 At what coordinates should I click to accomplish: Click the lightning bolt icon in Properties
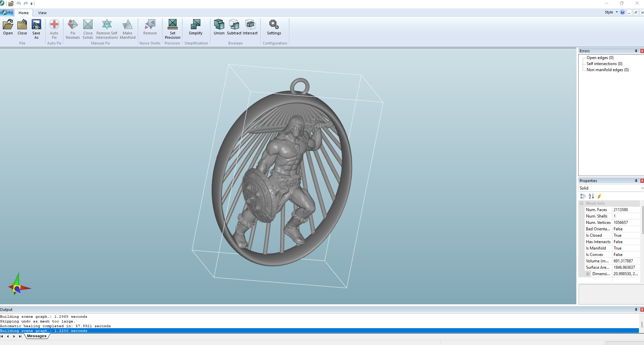click(599, 196)
